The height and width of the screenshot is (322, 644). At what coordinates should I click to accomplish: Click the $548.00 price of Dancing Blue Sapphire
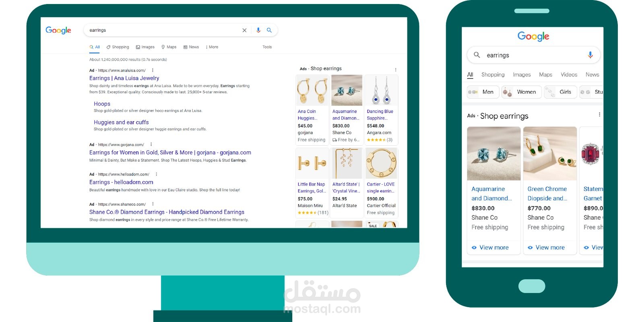[x=376, y=126]
